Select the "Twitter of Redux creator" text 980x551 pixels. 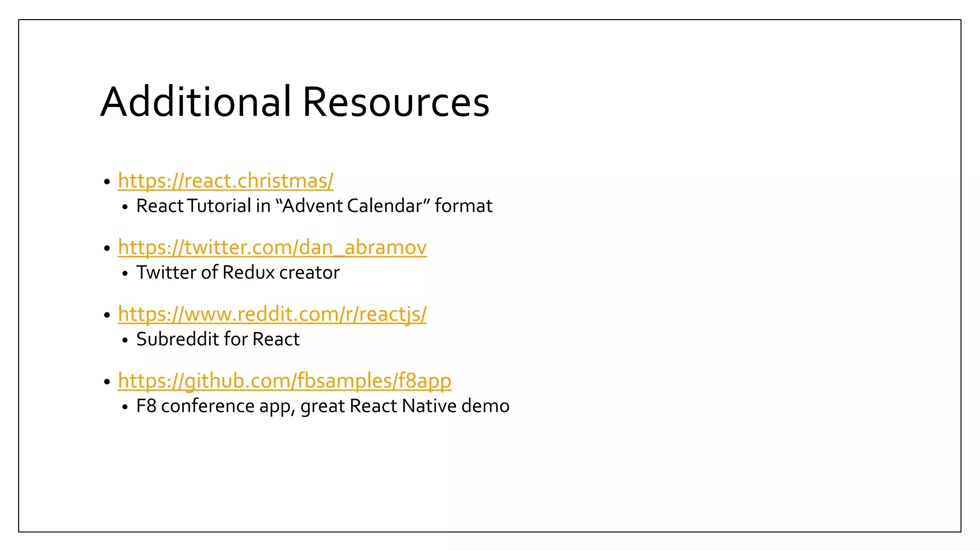click(238, 273)
